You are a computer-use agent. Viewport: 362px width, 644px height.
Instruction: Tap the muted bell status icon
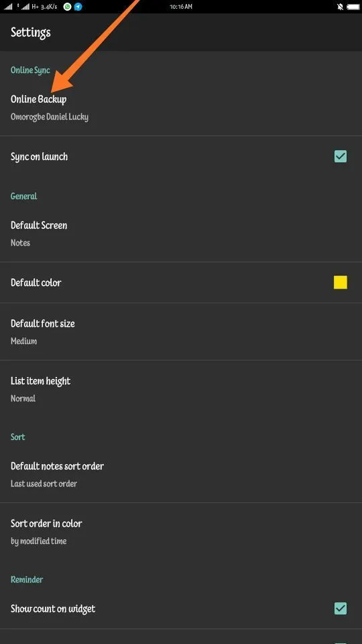340,7
